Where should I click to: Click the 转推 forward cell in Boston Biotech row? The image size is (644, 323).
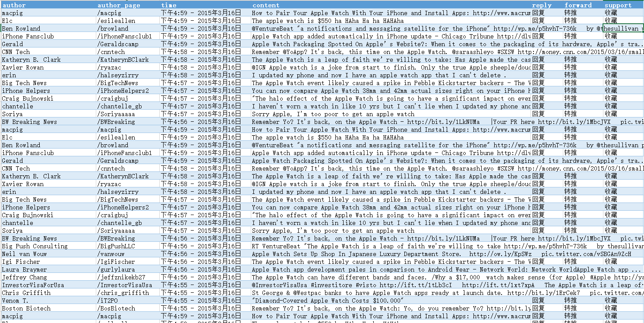[x=583, y=308]
